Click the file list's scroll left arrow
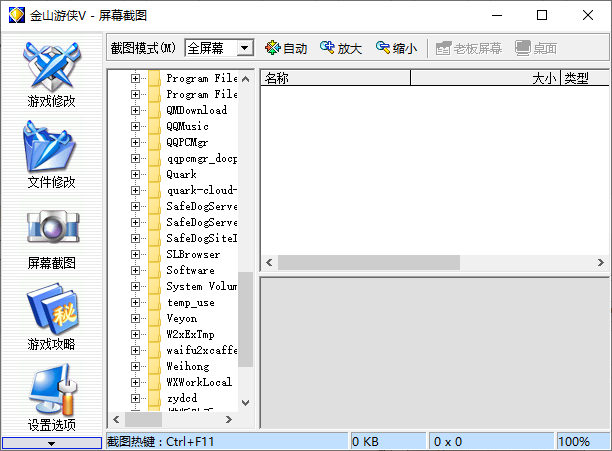The image size is (612, 451). [x=269, y=263]
